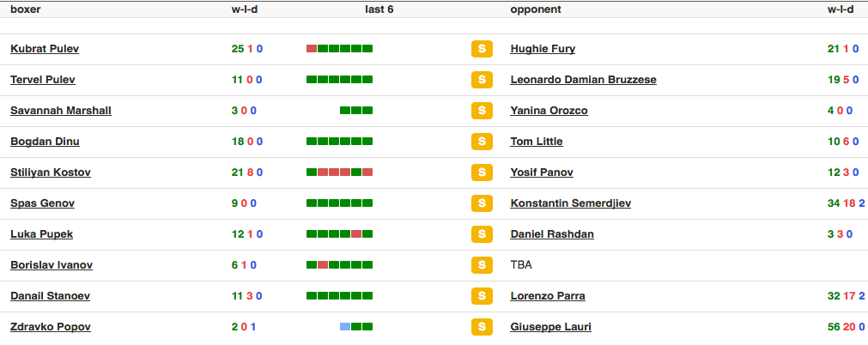Open Kubrat Pulev's boxer profile
The height and width of the screenshot is (345, 868).
click(45, 49)
